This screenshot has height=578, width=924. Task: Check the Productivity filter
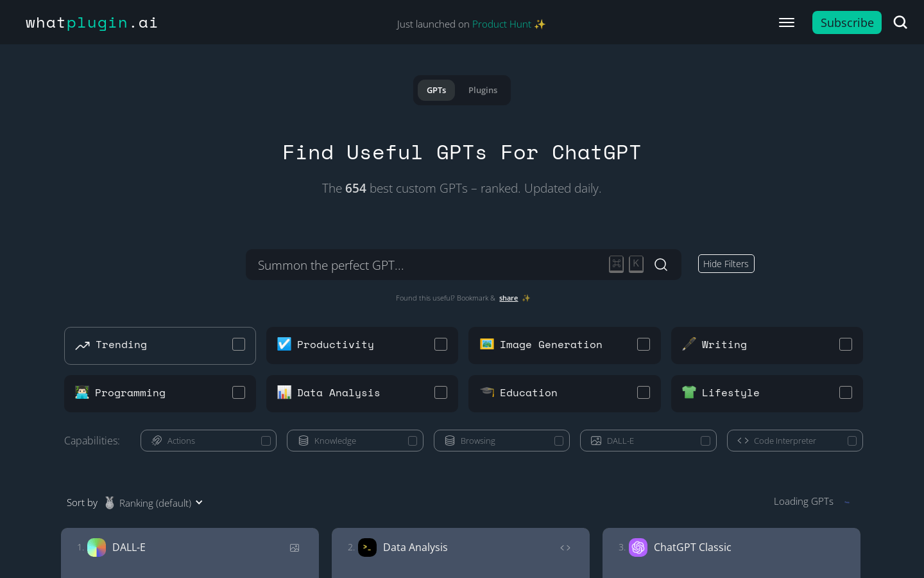pos(441,344)
